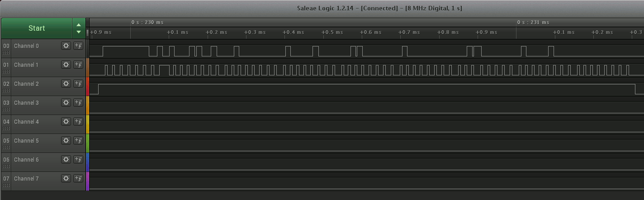The height and width of the screenshot is (200, 644).
Task: Select the Channel 6 label
Action: click(x=26, y=160)
